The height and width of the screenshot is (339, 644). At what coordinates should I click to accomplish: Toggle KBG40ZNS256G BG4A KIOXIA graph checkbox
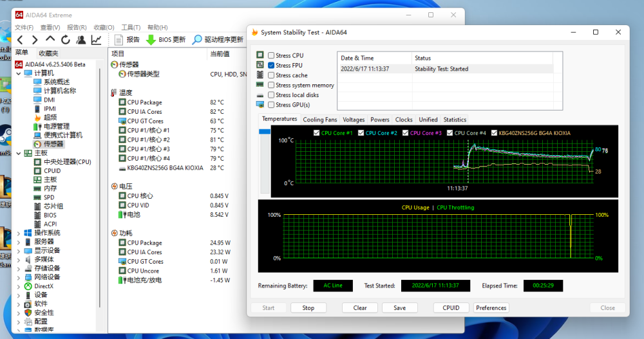494,133
